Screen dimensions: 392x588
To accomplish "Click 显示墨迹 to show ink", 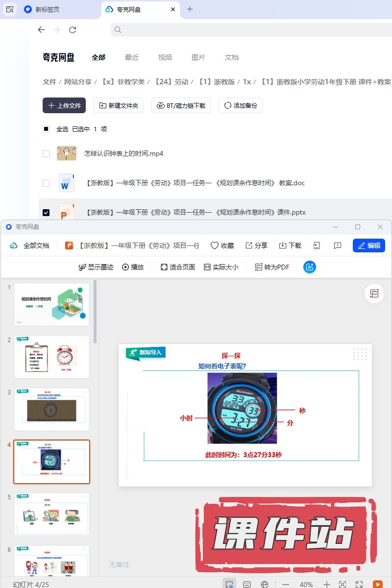I will 96,267.
